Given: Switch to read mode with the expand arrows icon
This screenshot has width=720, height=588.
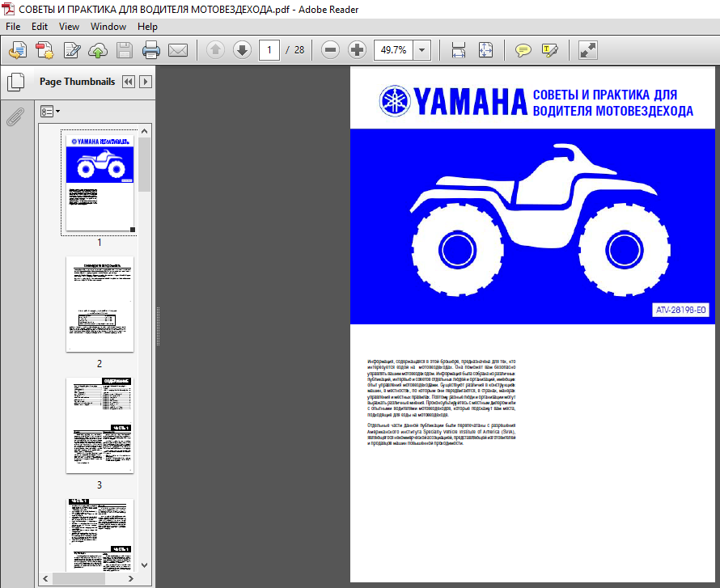Looking at the screenshot, I should (588, 50).
